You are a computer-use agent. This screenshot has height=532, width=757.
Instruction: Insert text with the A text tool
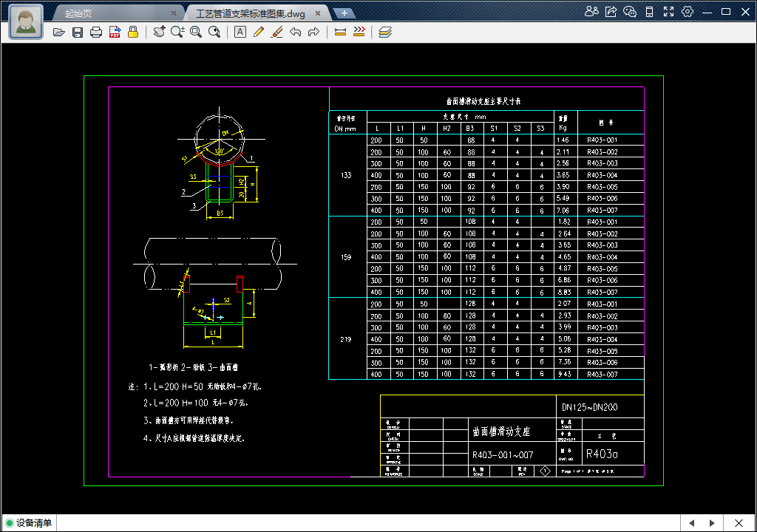click(240, 32)
